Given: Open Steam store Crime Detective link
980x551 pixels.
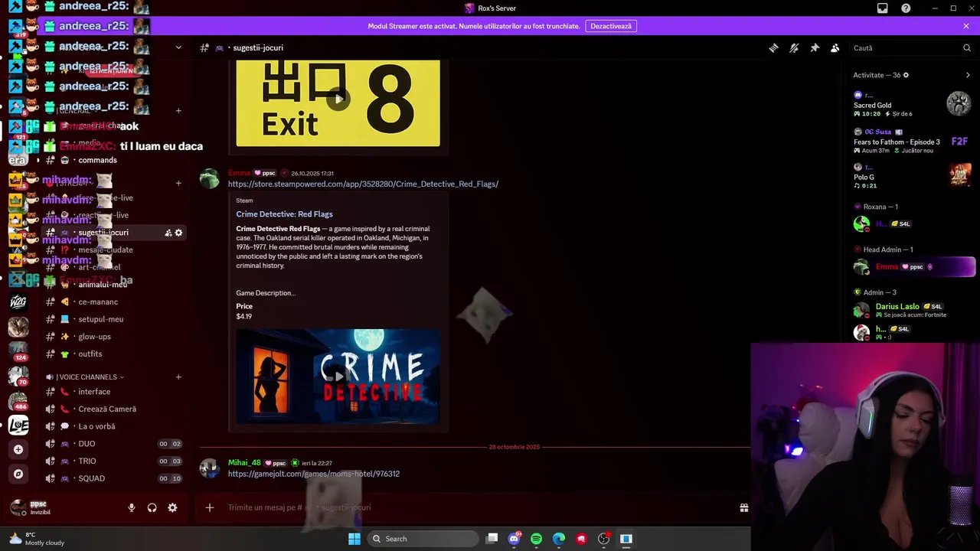Looking at the screenshot, I should click(363, 184).
